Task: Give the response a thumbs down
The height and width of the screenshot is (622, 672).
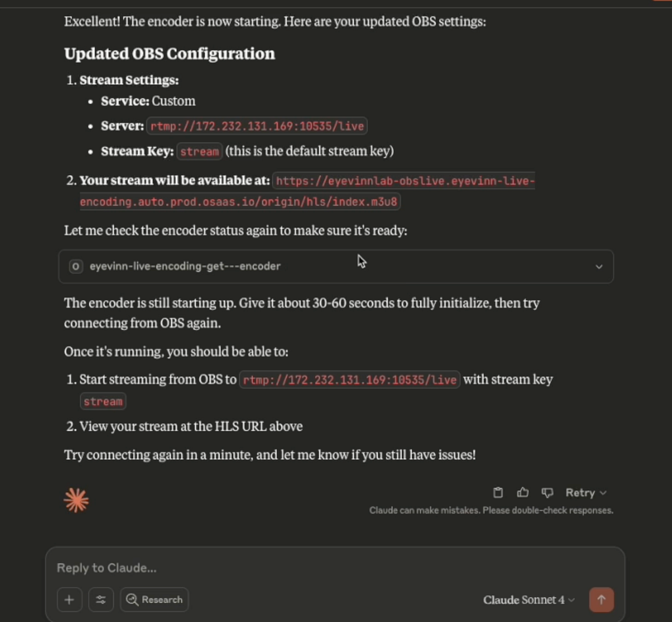Action: pos(547,492)
